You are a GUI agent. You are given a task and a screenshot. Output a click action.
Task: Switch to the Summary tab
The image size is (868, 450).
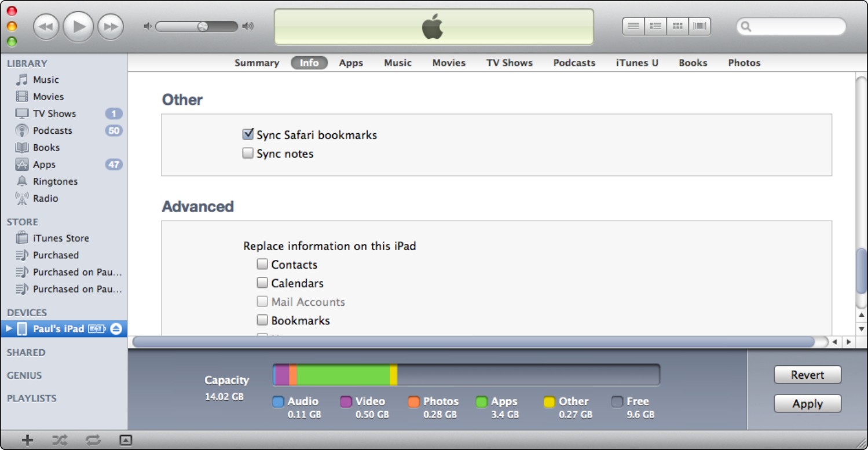tap(257, 63)
